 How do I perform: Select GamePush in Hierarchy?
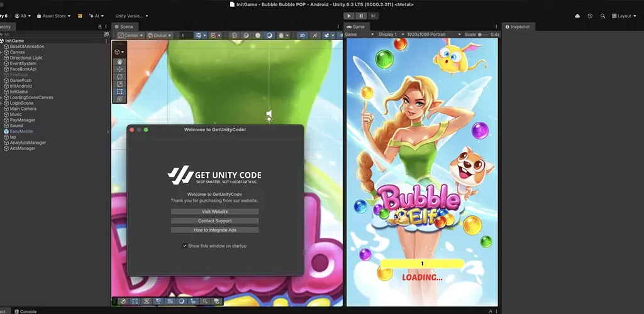[x=21, y=80]
